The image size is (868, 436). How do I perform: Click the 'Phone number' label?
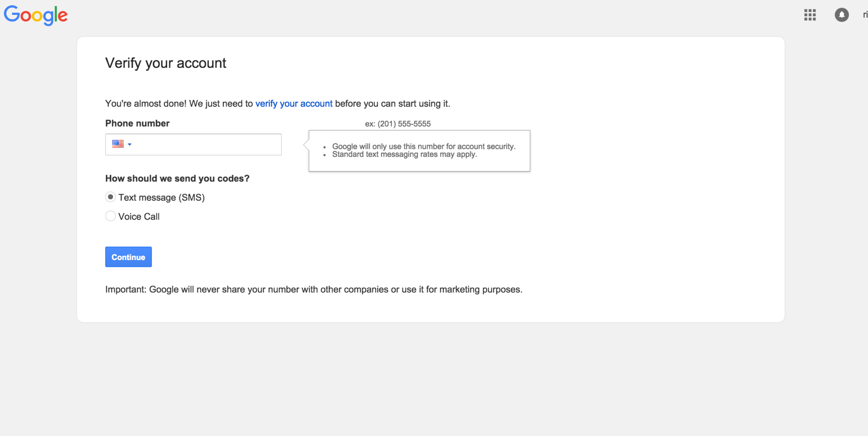click(x=137, y=123)
